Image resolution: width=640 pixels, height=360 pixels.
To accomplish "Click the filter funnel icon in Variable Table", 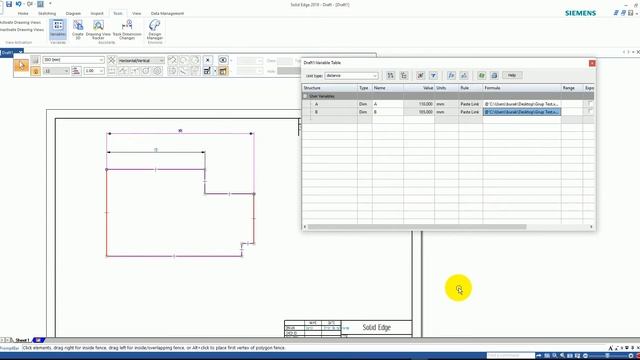I will point(433,76).
